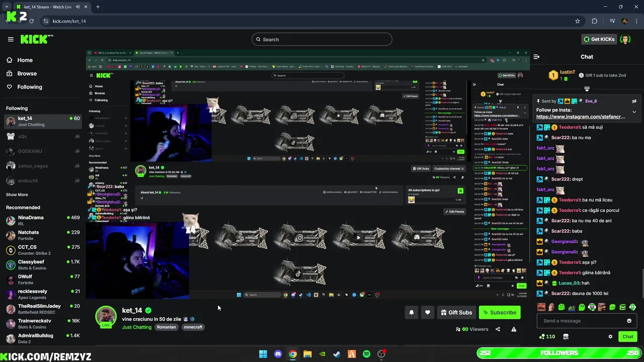Click the KICK logo
Screen dimensions: 644x362
37,39
